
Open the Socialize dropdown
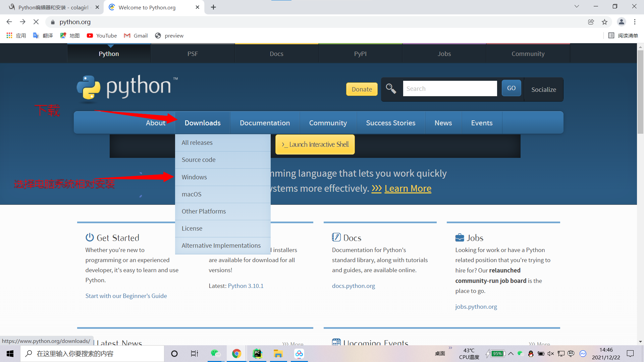543,89
